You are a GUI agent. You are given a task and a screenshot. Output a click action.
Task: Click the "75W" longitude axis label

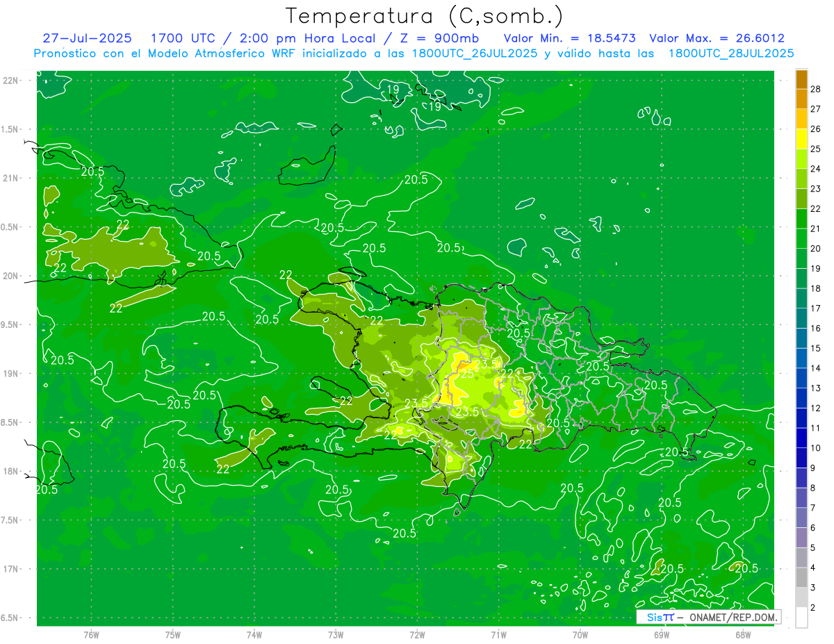click(x=173, y=634)
